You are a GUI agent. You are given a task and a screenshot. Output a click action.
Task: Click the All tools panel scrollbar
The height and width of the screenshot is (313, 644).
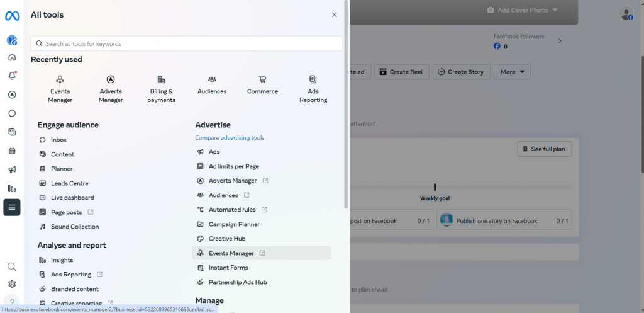(x=347, y=105)
